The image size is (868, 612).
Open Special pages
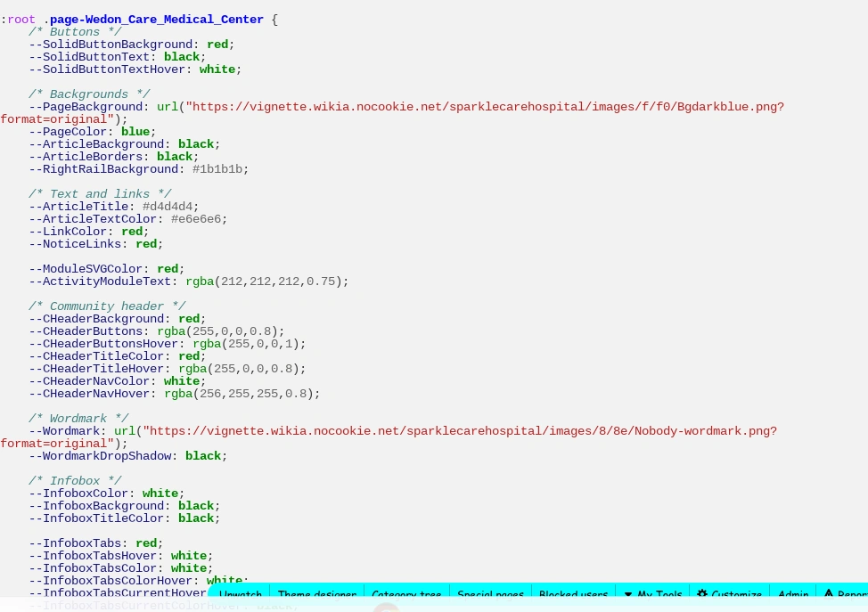[490, 595]
